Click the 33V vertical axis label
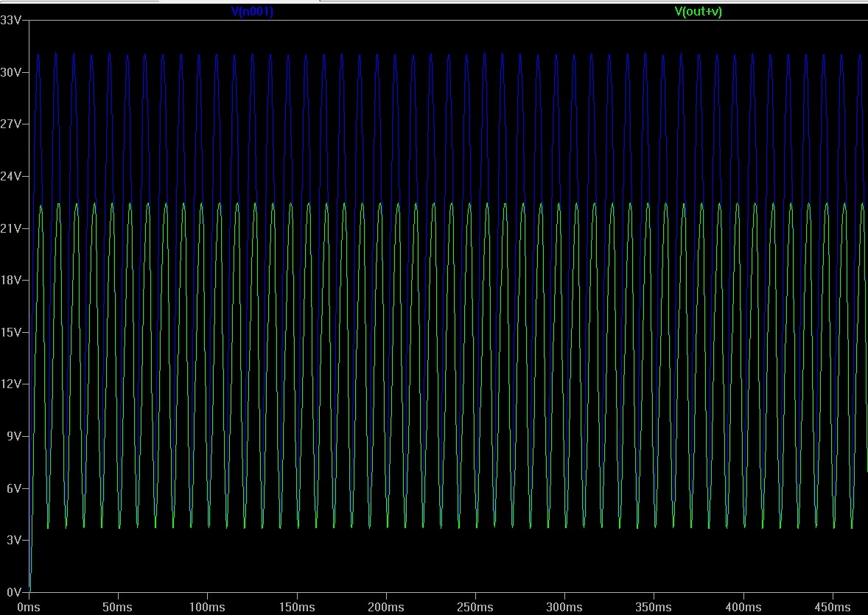Image resolution: width=868 pixels, height=615 pixels. [10, 21]
